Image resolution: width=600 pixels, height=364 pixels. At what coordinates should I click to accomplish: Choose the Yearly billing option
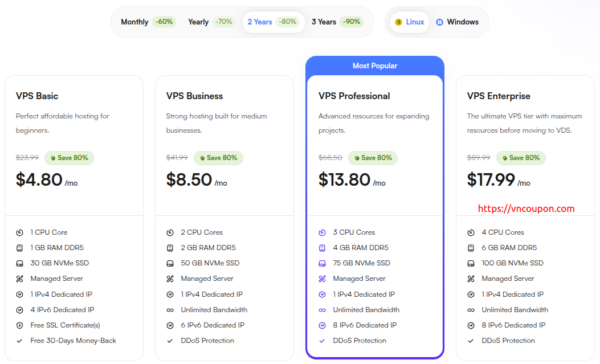click(x=211, y=22)
